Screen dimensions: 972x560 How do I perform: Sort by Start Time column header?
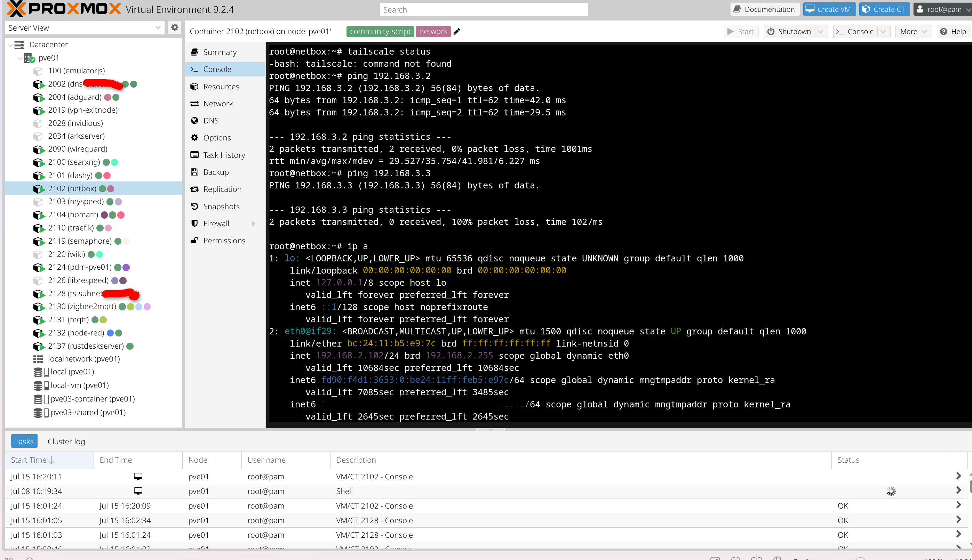(x=49, y=460)
